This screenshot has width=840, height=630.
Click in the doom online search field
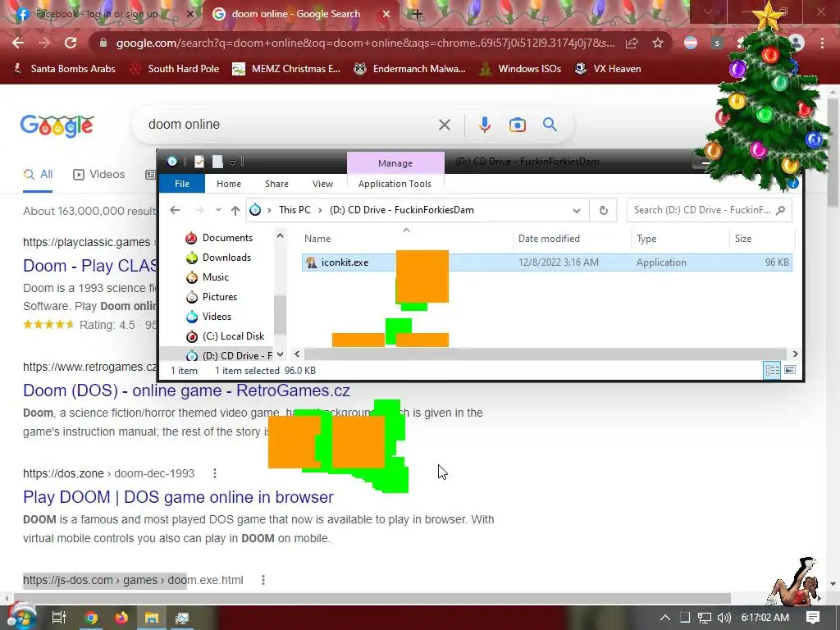(x=290, y=125)
